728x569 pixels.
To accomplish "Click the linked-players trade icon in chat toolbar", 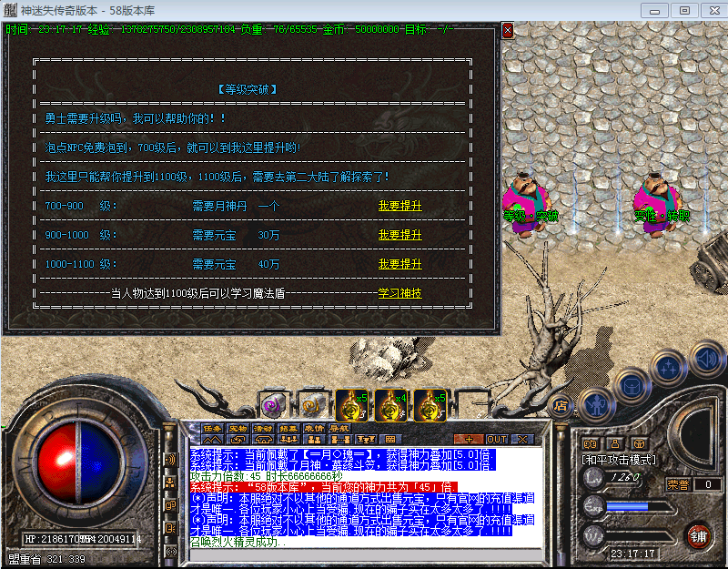I will [x=339, y=440].
